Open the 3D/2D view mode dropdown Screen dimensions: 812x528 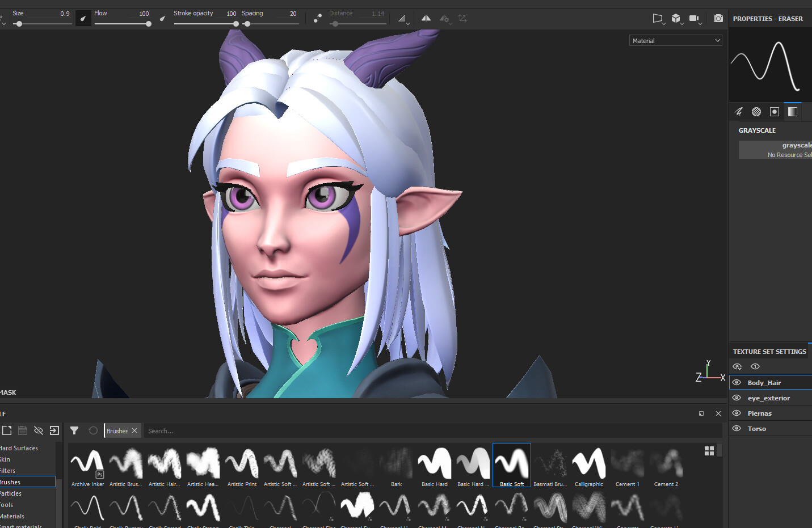[676, 18]
